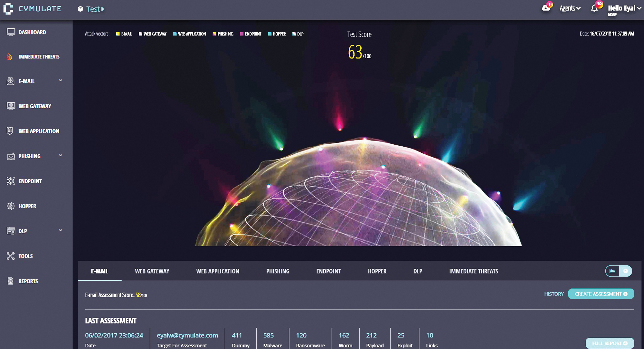Open the Agents dropdown
This screenshot has height=349, width=644.
pos(570,8)
